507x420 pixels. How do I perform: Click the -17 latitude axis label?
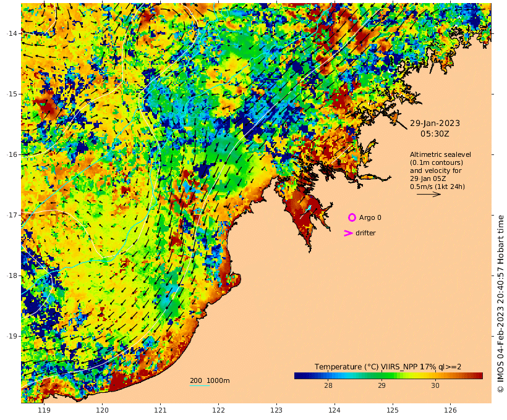[12, 215]
